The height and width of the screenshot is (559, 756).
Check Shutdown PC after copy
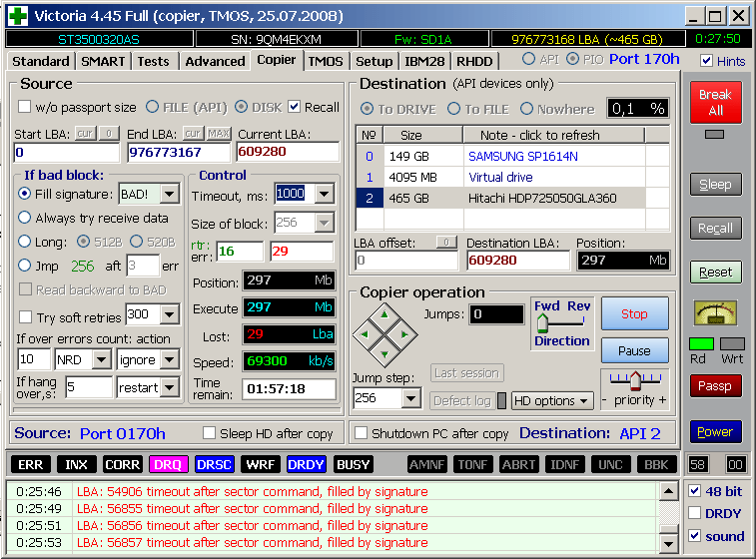point(362,433)
